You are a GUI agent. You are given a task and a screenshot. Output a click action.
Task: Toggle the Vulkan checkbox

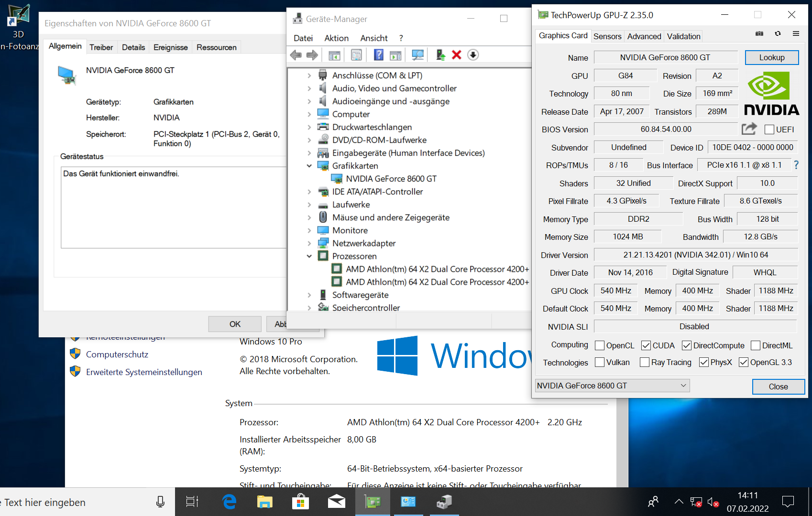tap(600, 362)
